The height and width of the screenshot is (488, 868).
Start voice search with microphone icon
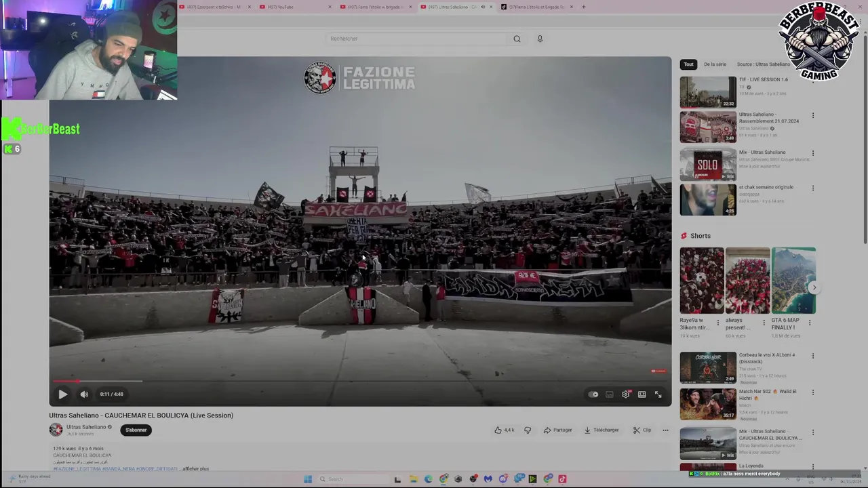point(540,39)
